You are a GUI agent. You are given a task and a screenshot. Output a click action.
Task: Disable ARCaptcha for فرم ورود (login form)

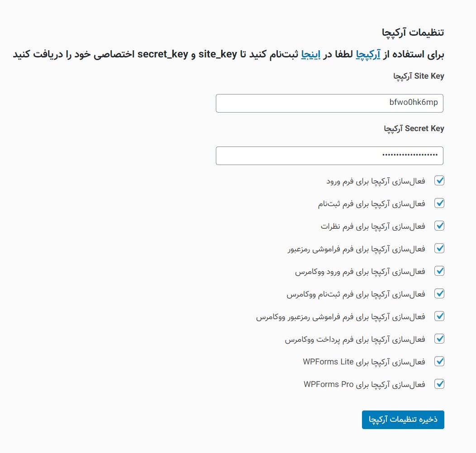pyautogui.click(x=439, y=180)
